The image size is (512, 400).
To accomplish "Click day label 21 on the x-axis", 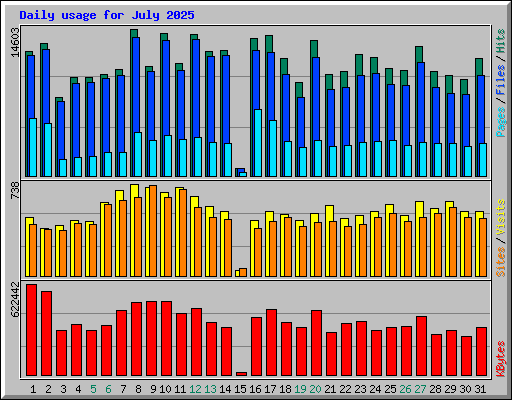I will coord(330,389).
